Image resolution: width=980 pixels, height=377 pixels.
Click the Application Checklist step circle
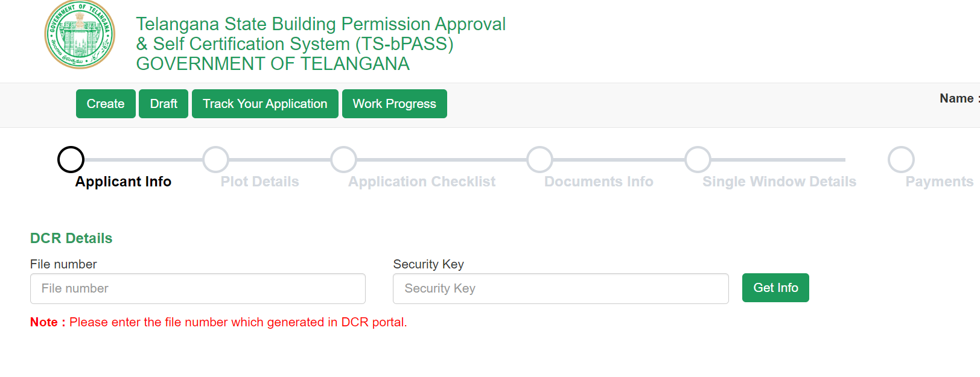[343, 160]
